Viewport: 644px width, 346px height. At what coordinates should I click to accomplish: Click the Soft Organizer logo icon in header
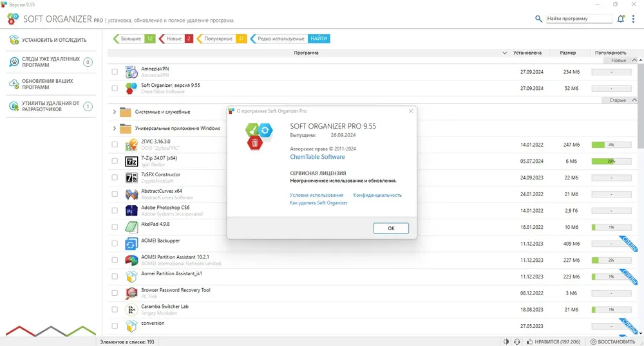point(13,19)
